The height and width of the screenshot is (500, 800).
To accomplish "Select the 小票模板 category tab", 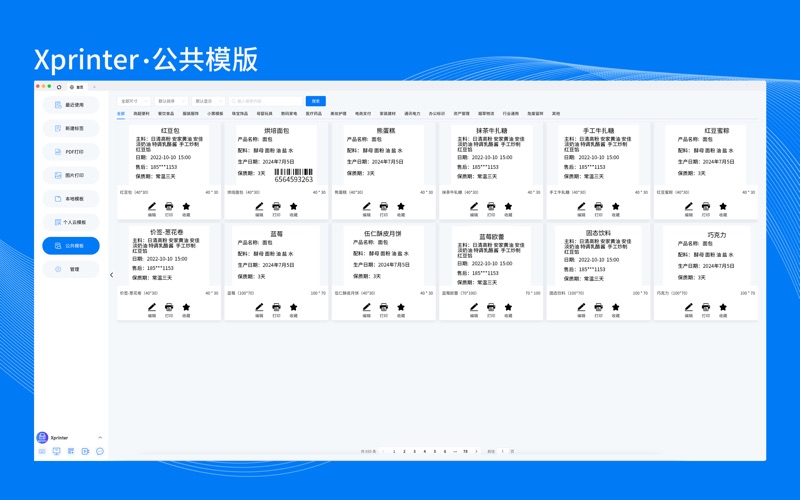I will pyautogui.click(x=215, y=114).
